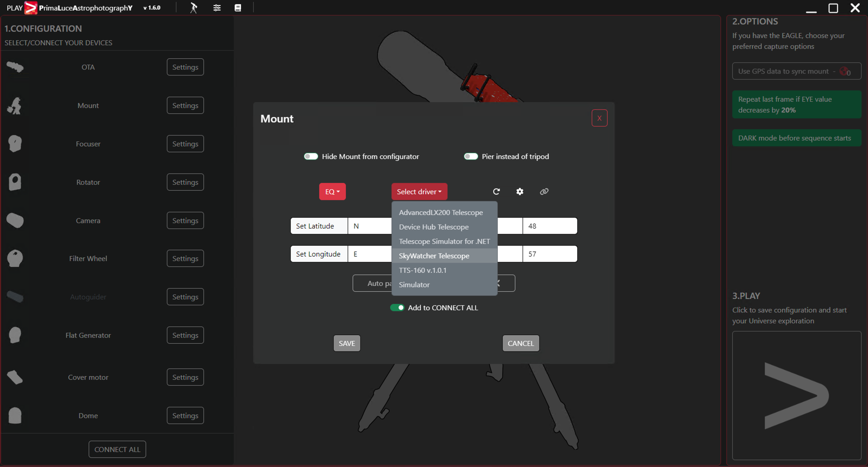Open Focuser Settings
868x467 pixels.
tap(185, 144)
